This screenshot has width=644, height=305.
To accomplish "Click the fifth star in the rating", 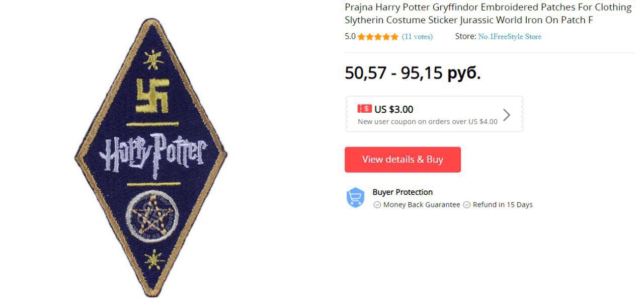I will [x=394, y=37].
